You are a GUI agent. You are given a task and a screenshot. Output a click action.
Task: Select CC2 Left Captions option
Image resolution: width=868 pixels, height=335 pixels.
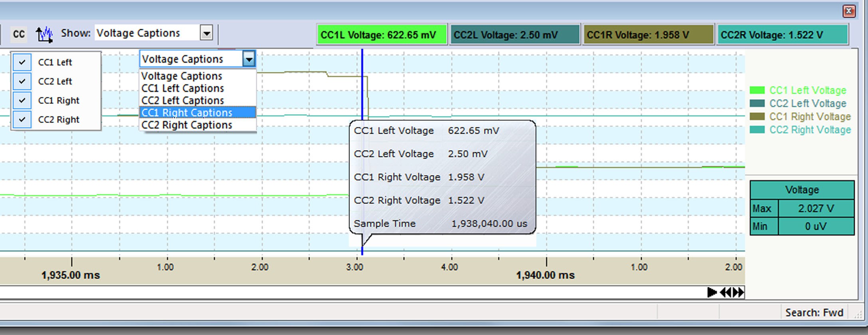[198, 100]
